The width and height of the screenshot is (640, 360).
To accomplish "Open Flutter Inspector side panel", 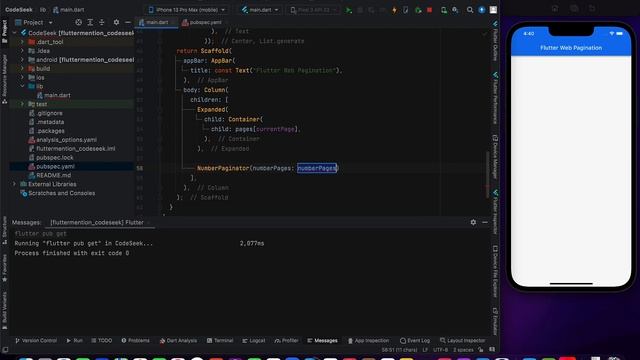I will [x=495, y=212].
